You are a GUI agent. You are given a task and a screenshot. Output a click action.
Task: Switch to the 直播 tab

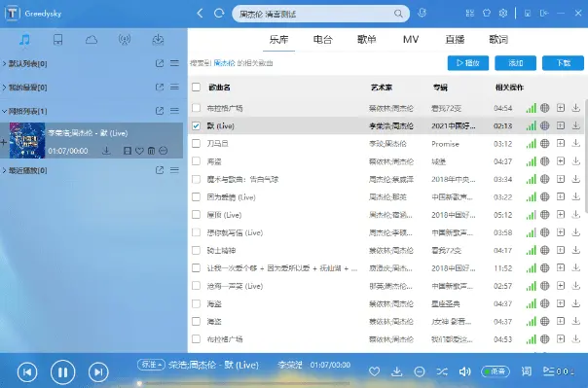pos(455,39)
